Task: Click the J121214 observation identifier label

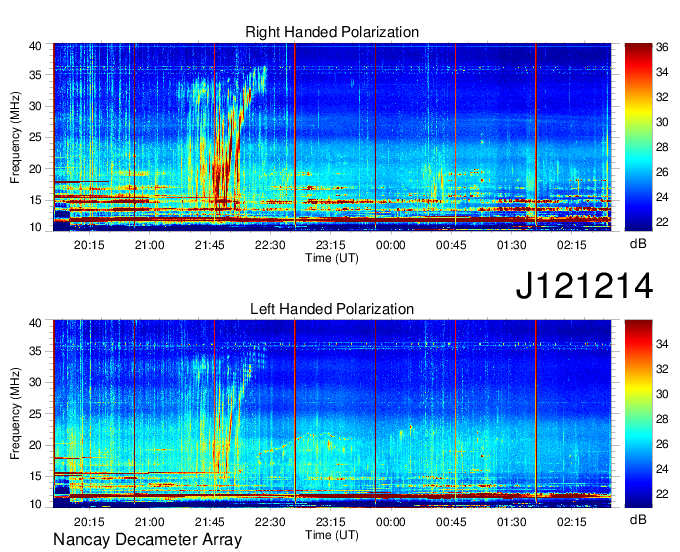Action: [x=584, y=285]
